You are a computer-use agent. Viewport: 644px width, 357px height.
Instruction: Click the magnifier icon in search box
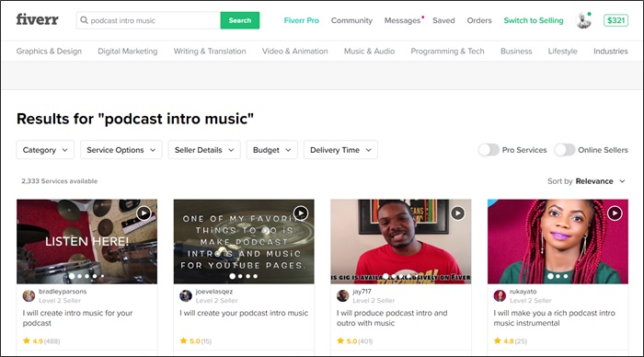pos(84,20)
